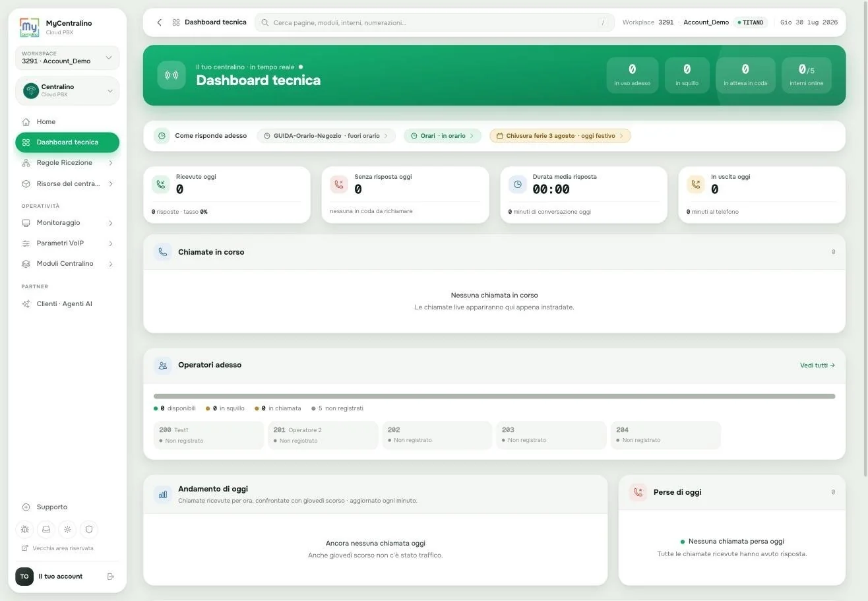Click the missed call icon in Perse di oggi

638,492
